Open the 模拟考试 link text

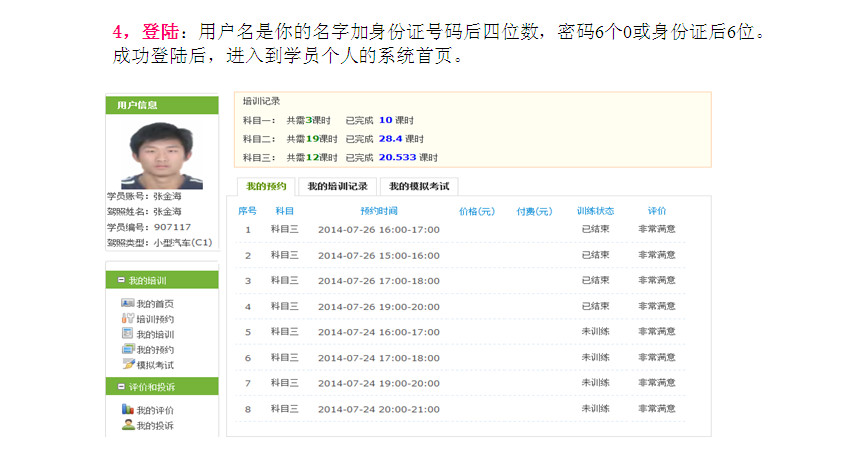(x=155, y=365)
